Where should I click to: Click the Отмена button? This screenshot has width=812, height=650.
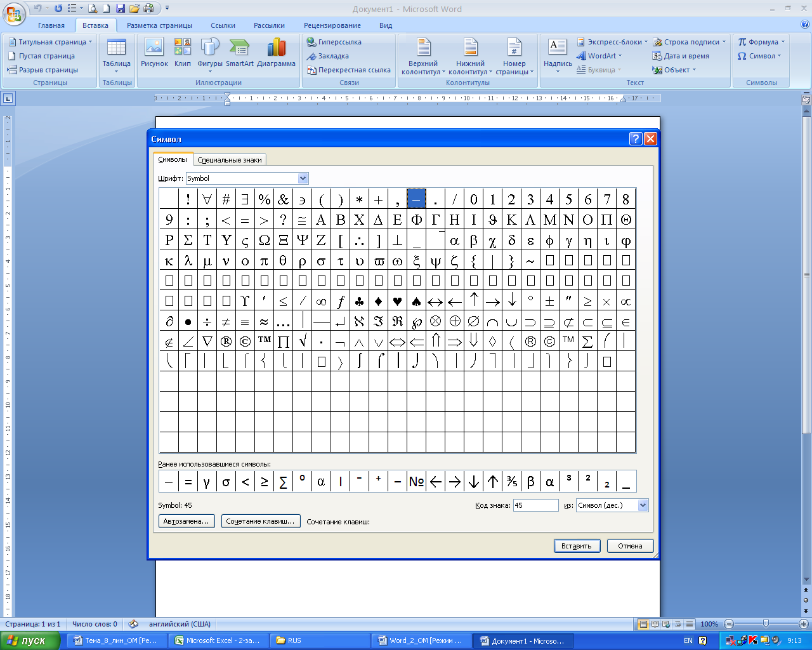coord(630,546)
